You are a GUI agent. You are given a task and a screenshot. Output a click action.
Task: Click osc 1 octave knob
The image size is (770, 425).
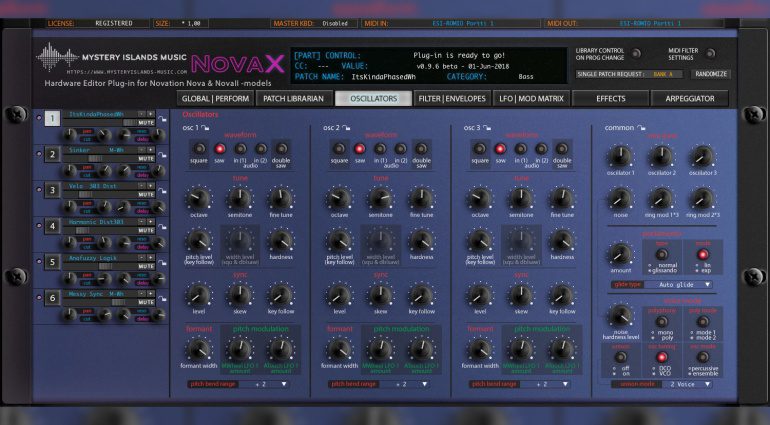coord(198,198)
